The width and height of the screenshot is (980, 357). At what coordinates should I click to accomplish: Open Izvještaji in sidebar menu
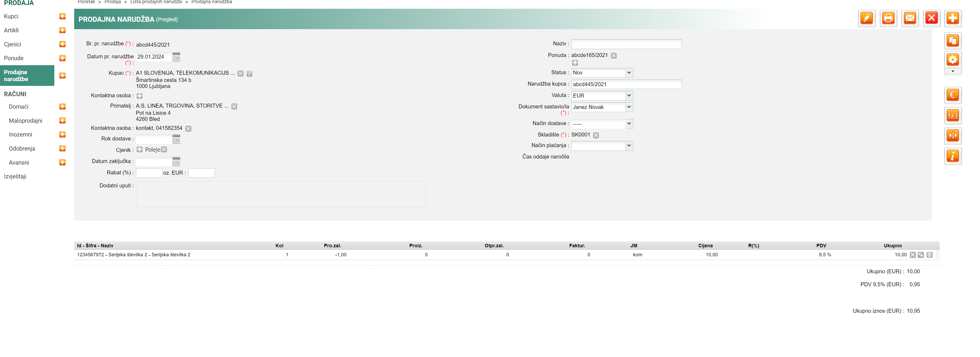click(15, 176)
